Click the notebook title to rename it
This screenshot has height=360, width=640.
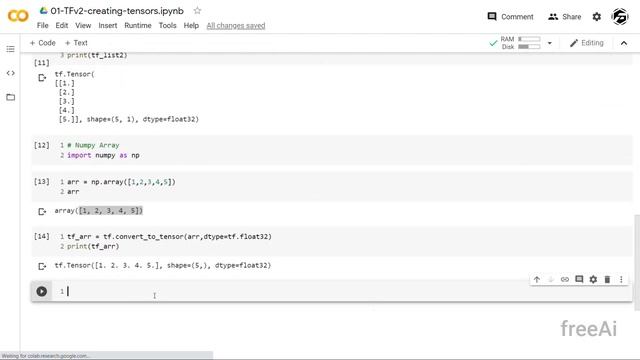(x=117, y=11)
